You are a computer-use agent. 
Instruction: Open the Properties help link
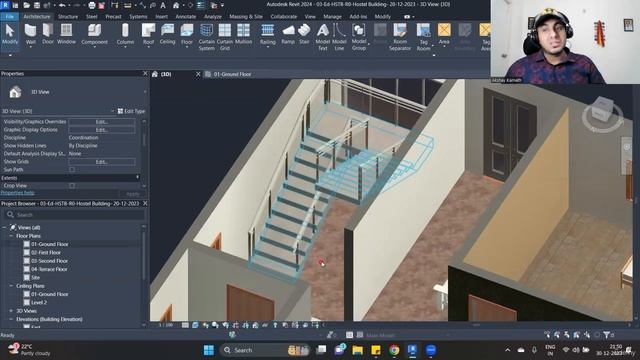coord(18,193)
